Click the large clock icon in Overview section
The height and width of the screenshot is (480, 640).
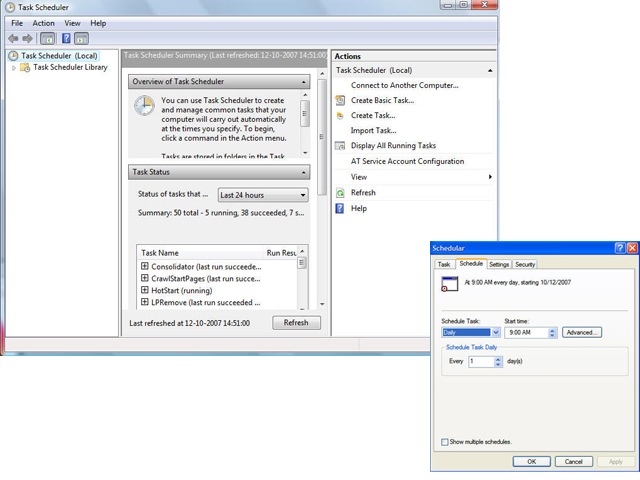click(x=144, y=106)
